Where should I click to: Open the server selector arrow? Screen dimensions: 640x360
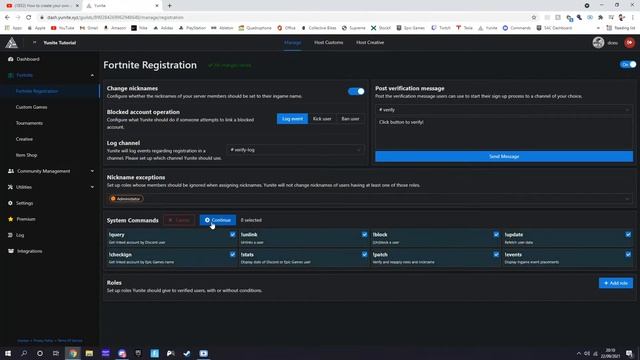coord(34,42)
